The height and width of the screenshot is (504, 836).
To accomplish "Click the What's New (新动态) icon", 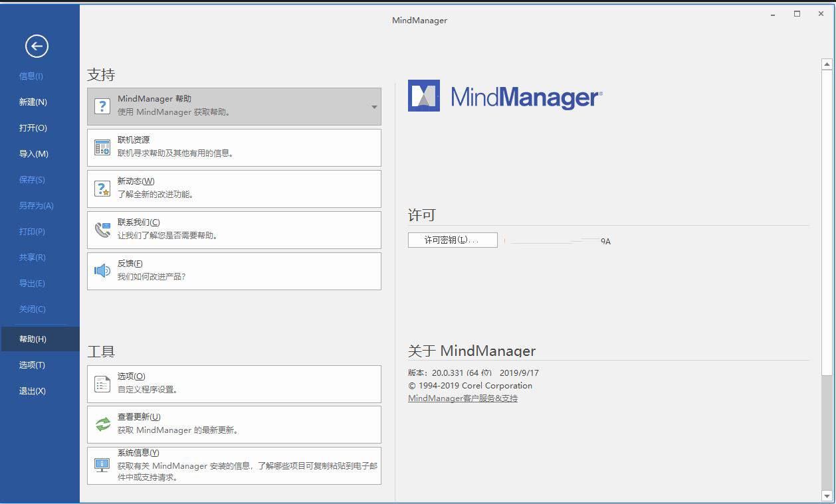I will pyautogui.click(x=102, y=189).
